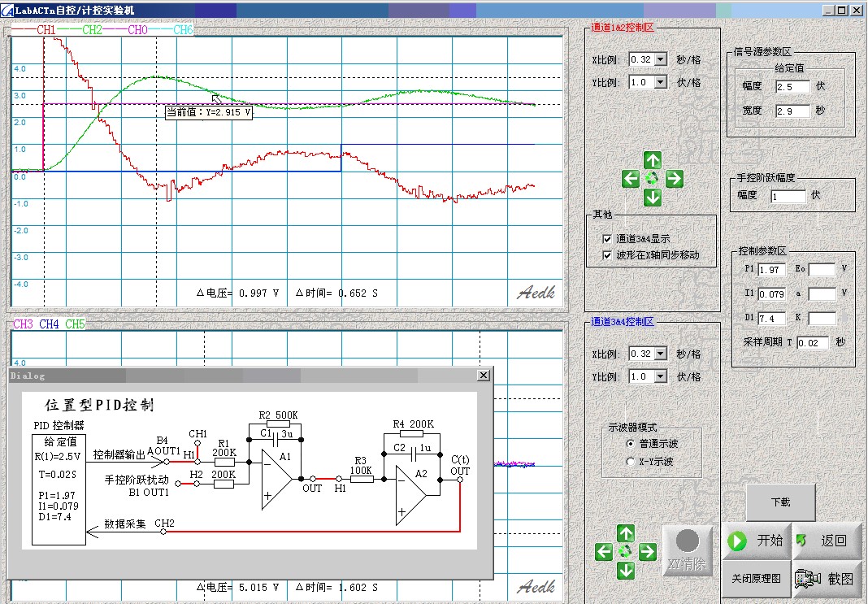The height and width of the screenshot is (604, 868).
Task: Open Y比例 dropdown in channel 1&2 area
Action: (x=660, y=82)
